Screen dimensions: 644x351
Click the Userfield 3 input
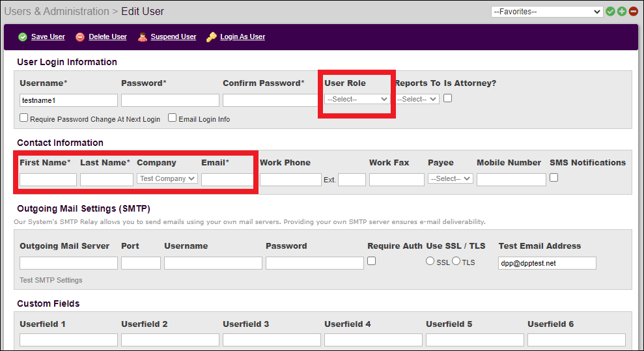click(272, 340)
